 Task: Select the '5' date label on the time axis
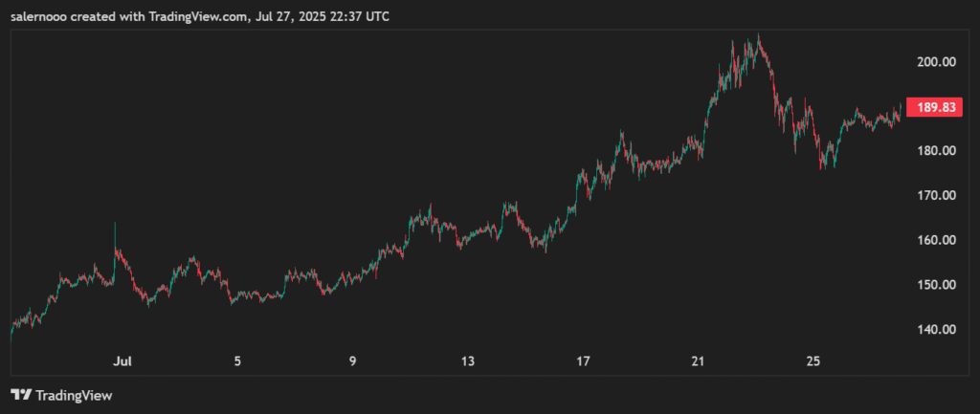coord(237,361)
